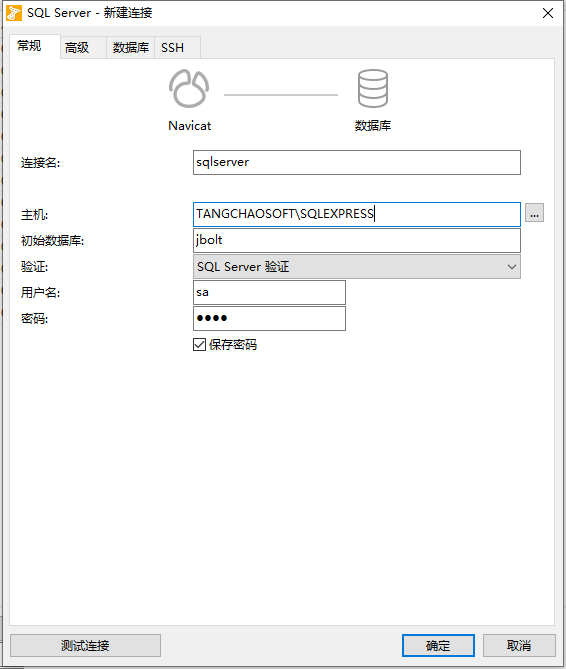Focus the 初始数据库 field containing jbolt
This screenshot has width=566, height=669.
pos(357,240)
